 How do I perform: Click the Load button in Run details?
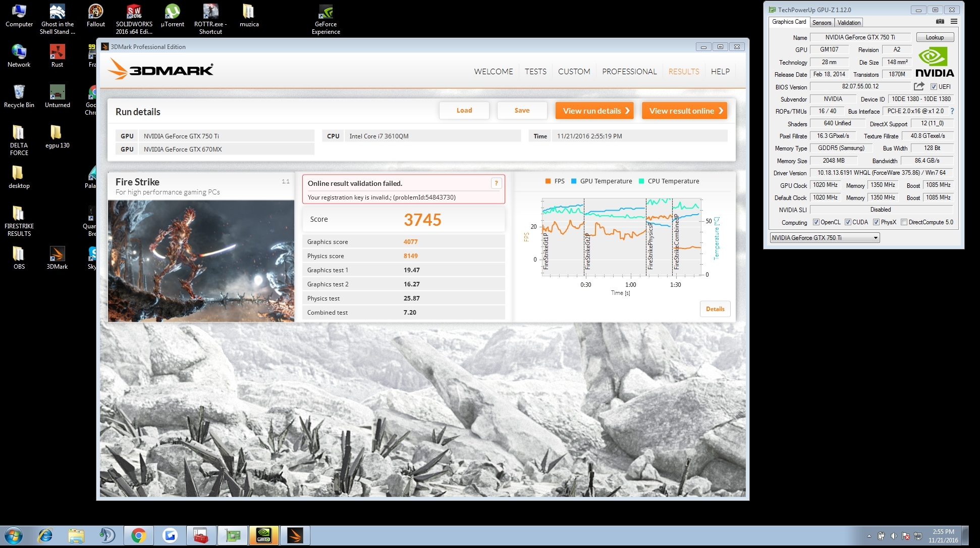464,111
